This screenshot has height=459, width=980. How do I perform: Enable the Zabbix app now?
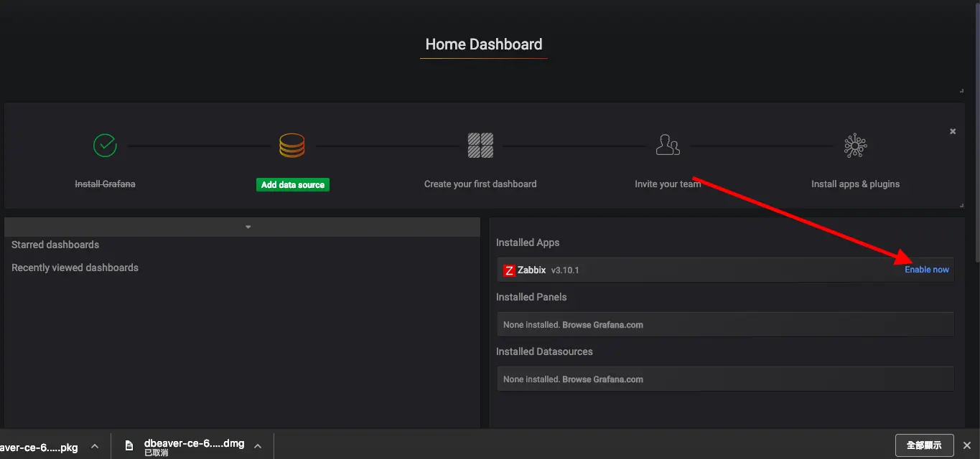(927, 270)
